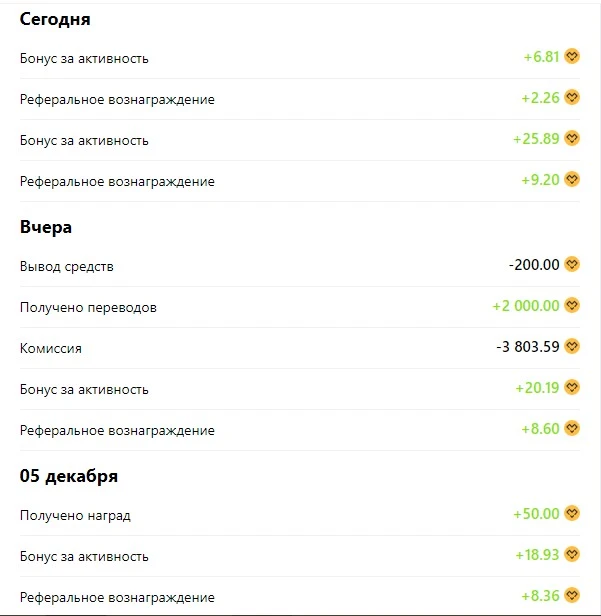Viewport: 601px width, 616px height.
Task: Open the Вывод средств transaction entry
Action: [x=300, y=266]
